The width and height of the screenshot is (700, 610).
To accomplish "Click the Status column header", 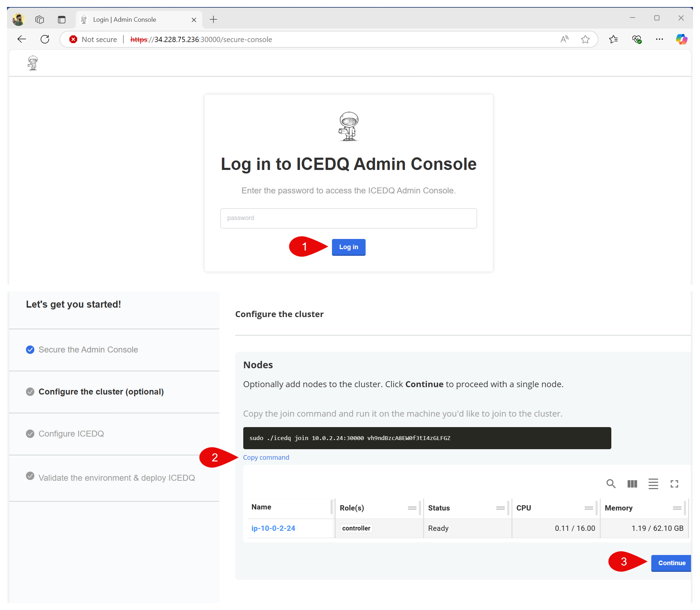I will point(439,508).
